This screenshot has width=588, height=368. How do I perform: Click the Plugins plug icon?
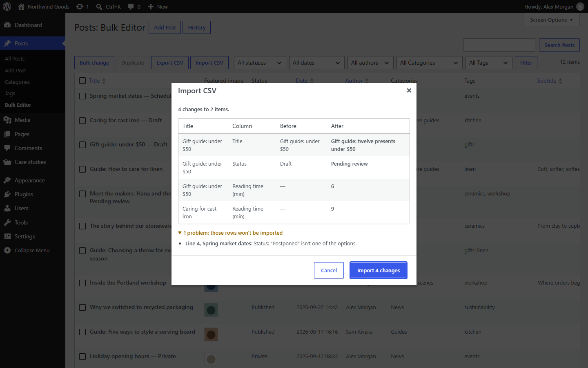[7, 194]
